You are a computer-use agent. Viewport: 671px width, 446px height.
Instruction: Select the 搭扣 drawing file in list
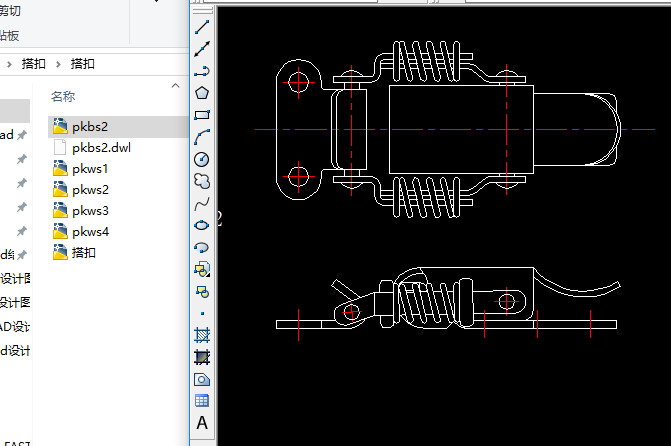tap(84, 253)
